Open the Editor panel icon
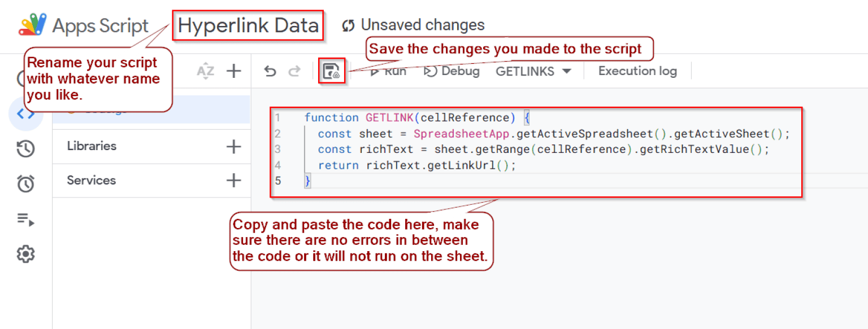 pyautogui.click(x=25, y=115)
